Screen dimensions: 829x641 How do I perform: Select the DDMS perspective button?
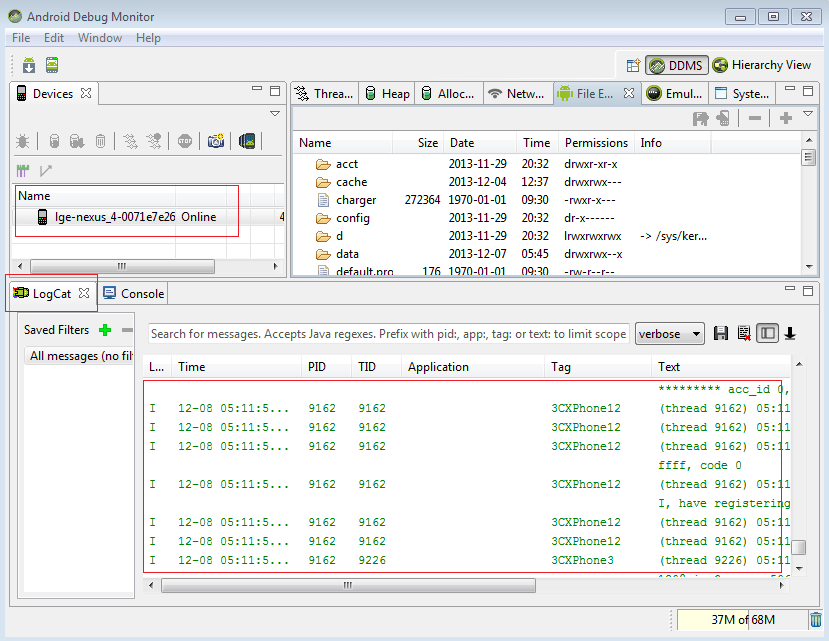click(677, 65)
